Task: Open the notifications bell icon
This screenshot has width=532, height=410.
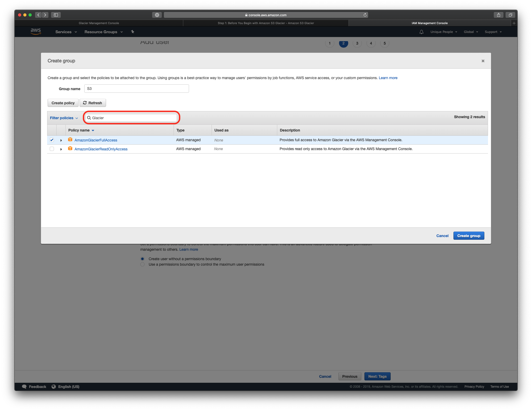Action: point(421,32)
